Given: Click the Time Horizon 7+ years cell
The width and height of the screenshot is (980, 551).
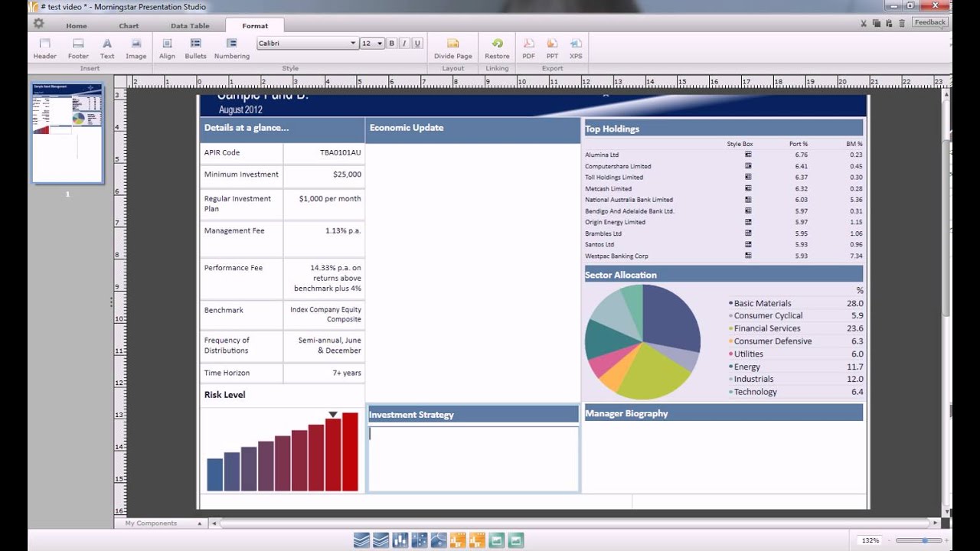Looking at the screenshot, I should point(324,373).
